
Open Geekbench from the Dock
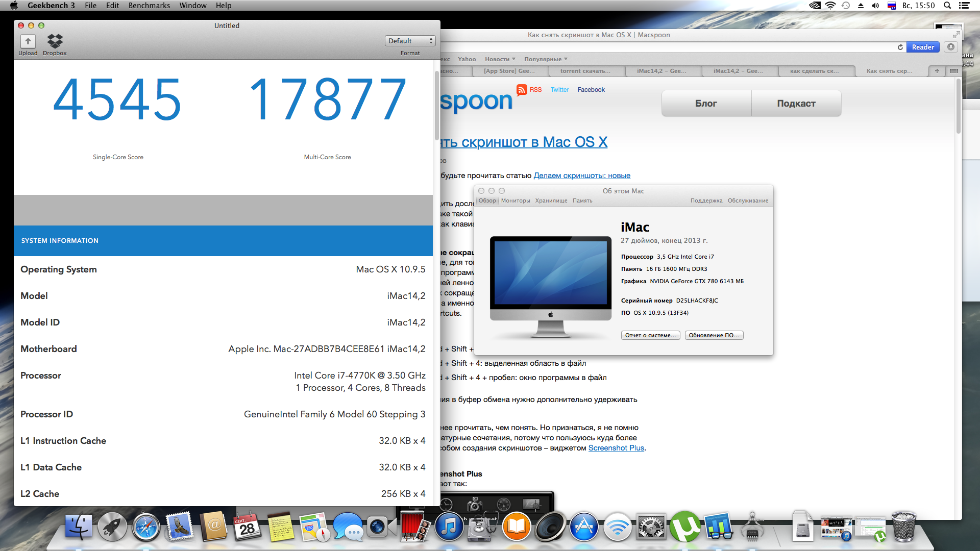[x=719, y=527]
